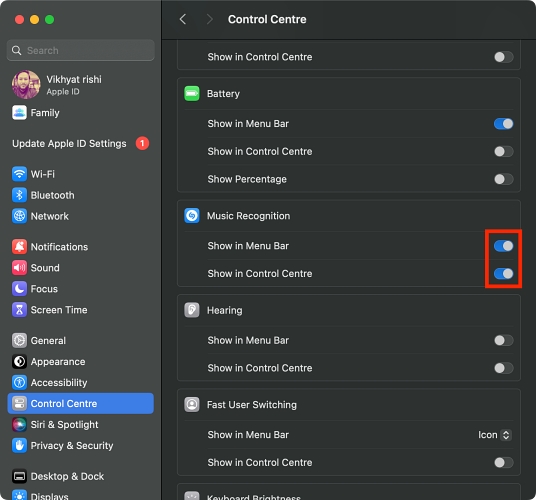Select Sound in the sidebar
The image size is (536, 500).
pyautogui.click(x=81, y=268)
